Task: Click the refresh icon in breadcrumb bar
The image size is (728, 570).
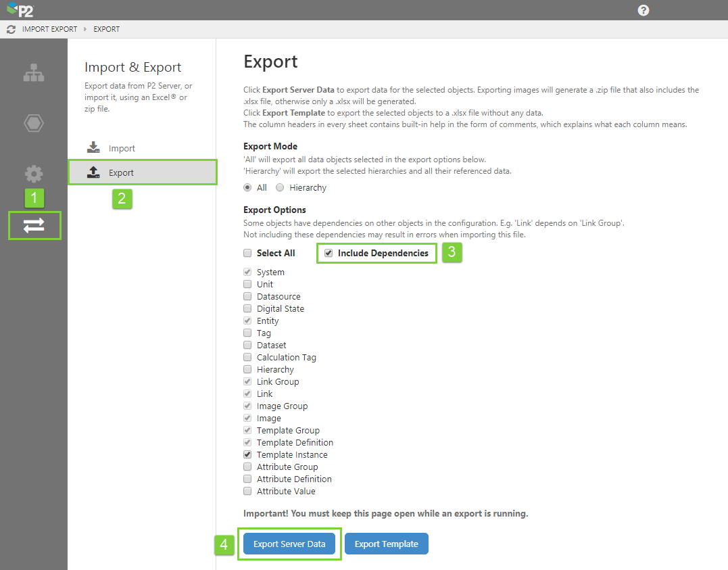Action: click(11, 30)
